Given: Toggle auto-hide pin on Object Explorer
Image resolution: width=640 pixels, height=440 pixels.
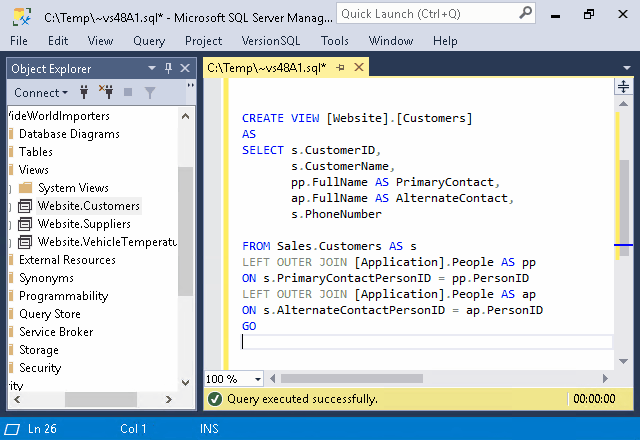Looking at the screenshot, I should pos(168,68).
